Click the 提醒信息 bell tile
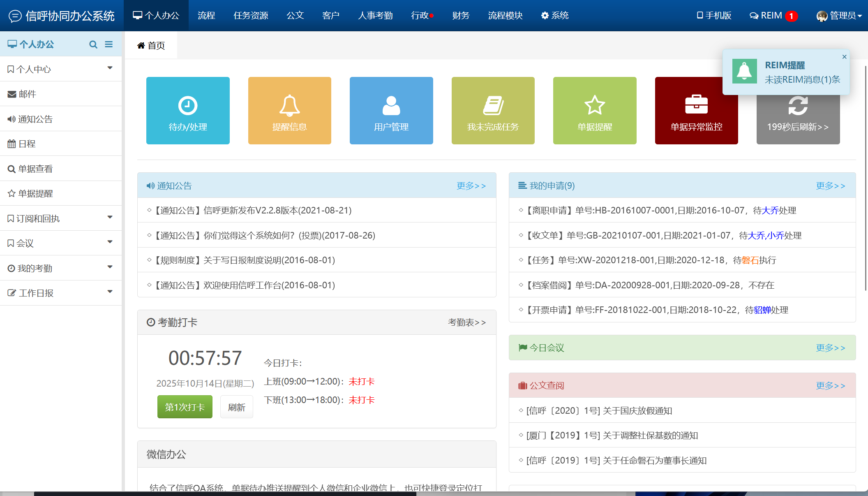Image resolution: width=868 pixels, height=496 pixels. [289, 110]
